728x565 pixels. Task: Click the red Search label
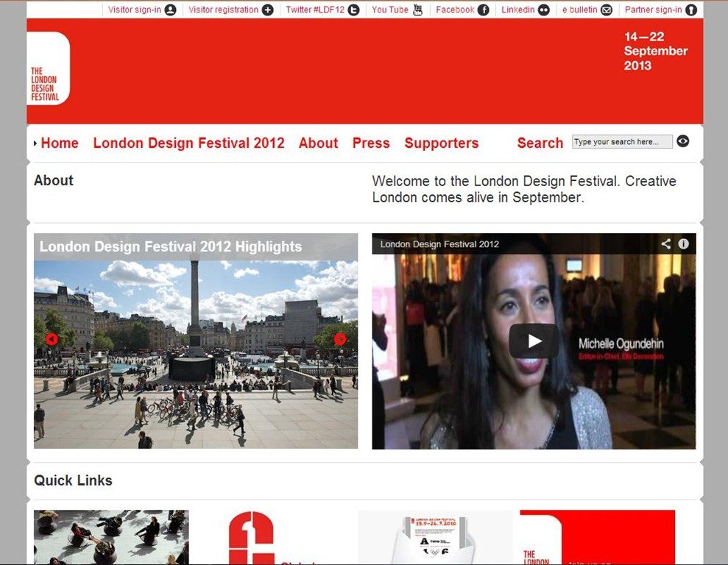click(x=540, y=143)
